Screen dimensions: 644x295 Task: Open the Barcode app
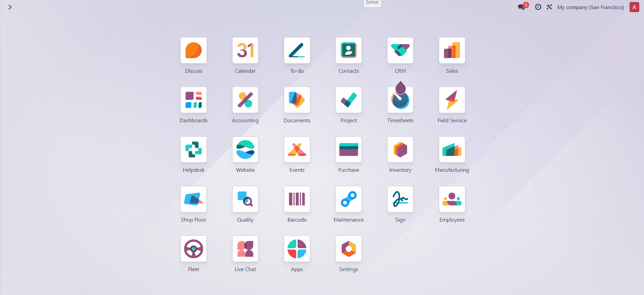pos(297,199)
